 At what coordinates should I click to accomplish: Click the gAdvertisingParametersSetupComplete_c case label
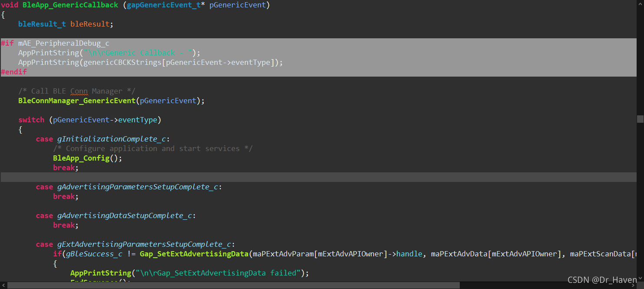pyautogui.click(x=137, y=187)
